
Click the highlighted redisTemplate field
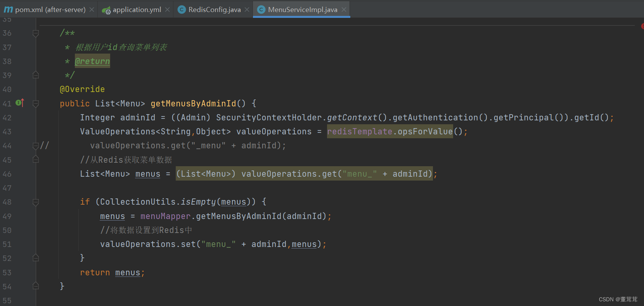360,132
